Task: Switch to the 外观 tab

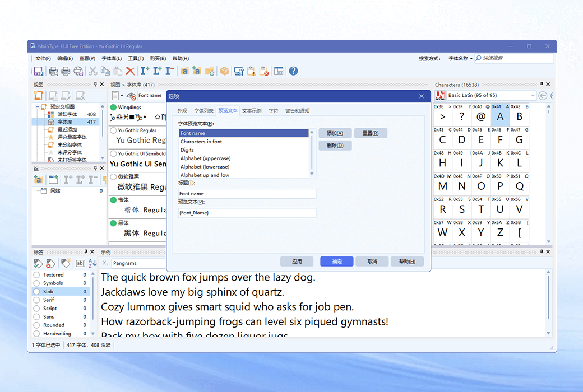Action: tap(182, 111)
